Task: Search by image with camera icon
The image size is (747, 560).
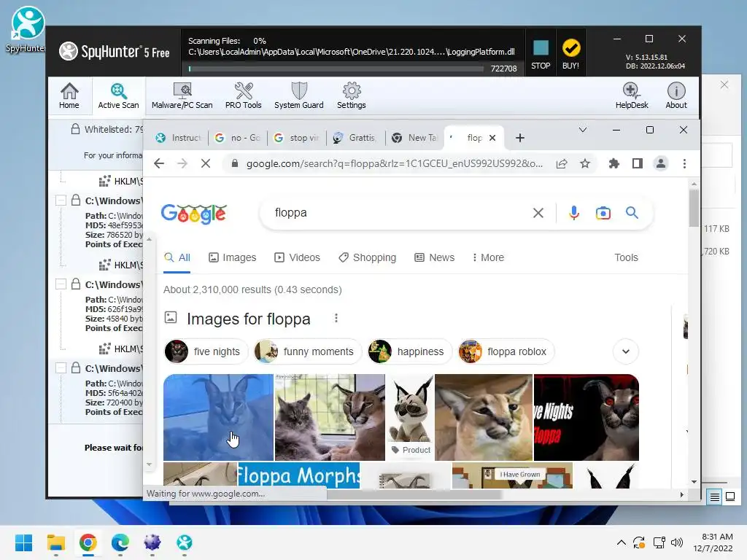Action: click(603, 213)
